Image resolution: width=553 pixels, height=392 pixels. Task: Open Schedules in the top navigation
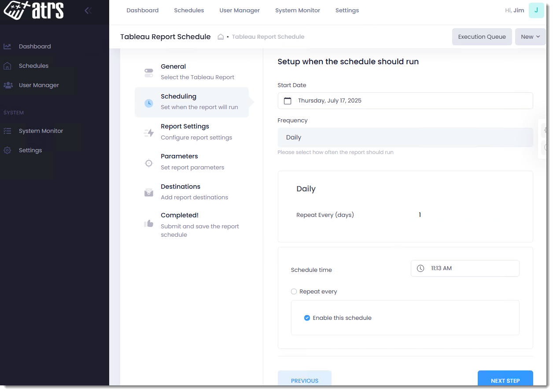pyautogui.click(x=189, y=11)
